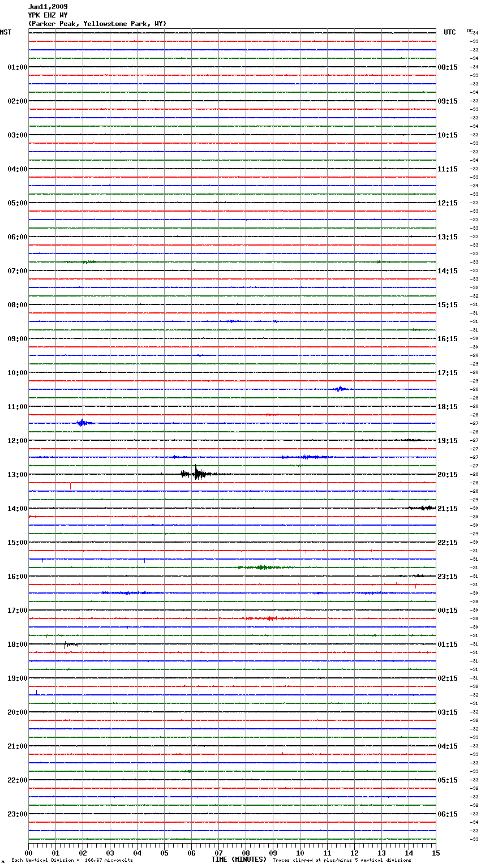Viewport: 481px width, 868px height.
Task: Click the 12:15 UTC time label
Action: point(448,203)
